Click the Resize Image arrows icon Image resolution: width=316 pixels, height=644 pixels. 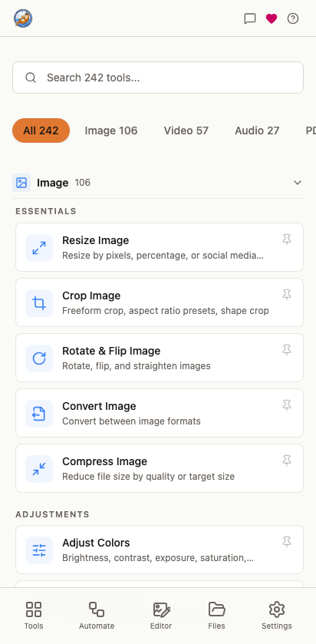(39, 248)
